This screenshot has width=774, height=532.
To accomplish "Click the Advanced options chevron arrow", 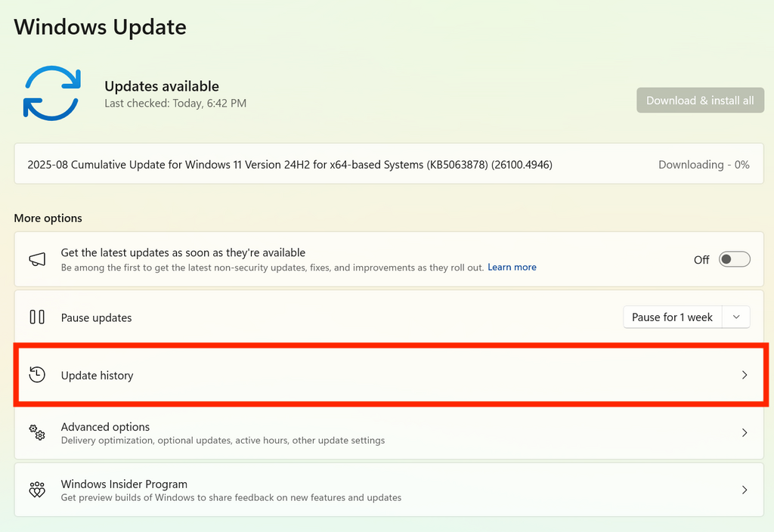I will (745, 433).
